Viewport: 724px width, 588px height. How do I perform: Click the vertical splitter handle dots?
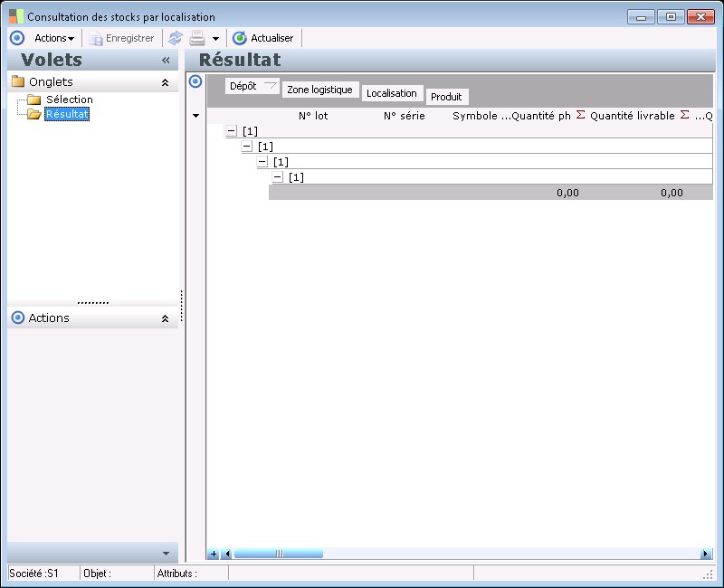[x=182, y=306]
